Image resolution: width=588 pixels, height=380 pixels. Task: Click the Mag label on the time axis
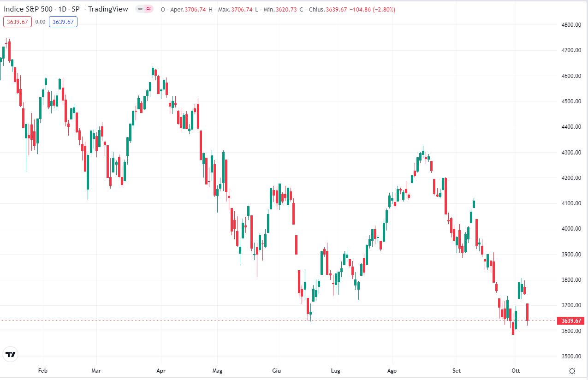(218, 370)
